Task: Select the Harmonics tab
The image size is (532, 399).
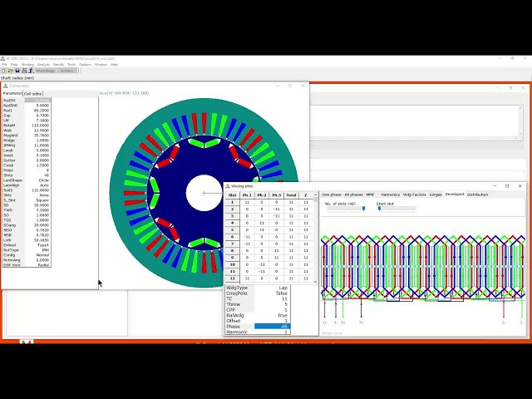Action: click(x=390, y=195)
